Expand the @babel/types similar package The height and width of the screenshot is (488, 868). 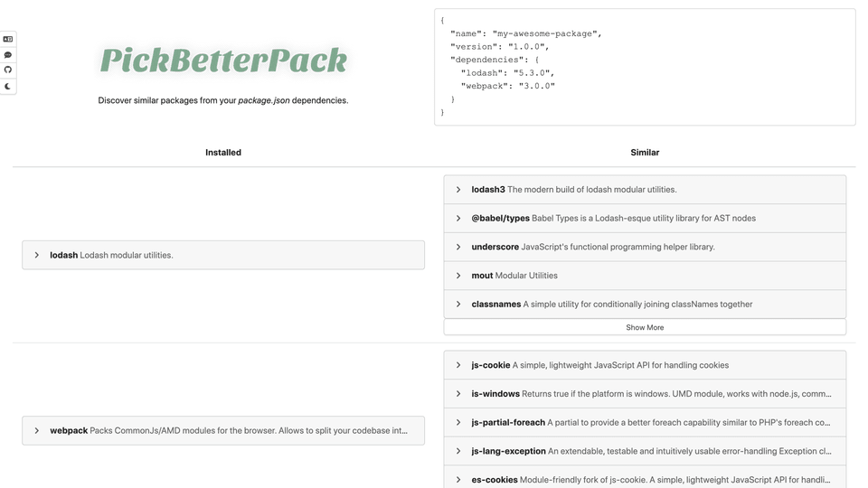coord(645,219)
